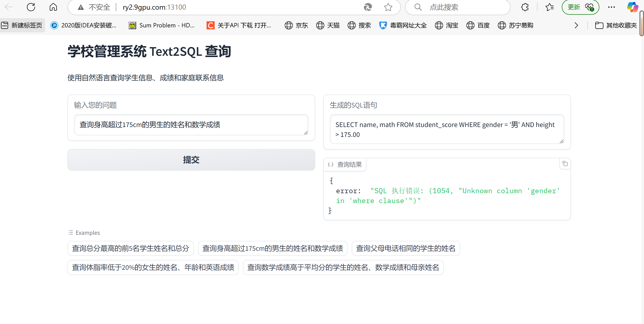Copy the query result JSON via copy icon
Screen dimensions: 644x324
pos(565,164)
